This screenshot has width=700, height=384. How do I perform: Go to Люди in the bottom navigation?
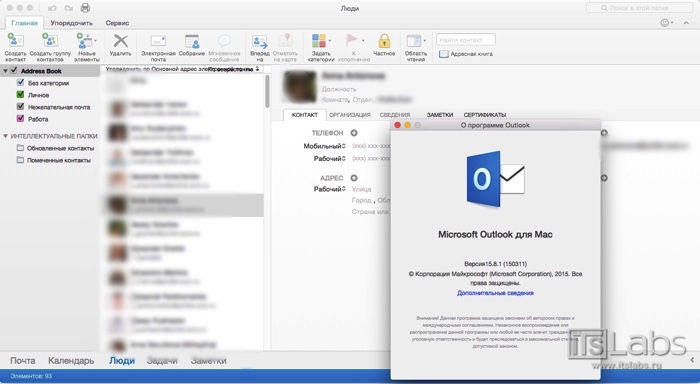(x=122, y=360)
